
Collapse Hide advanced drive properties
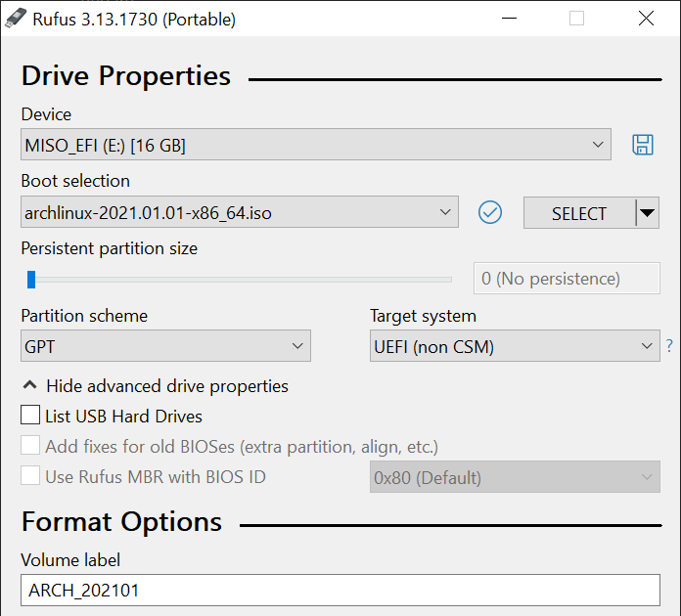pos(155,385)
